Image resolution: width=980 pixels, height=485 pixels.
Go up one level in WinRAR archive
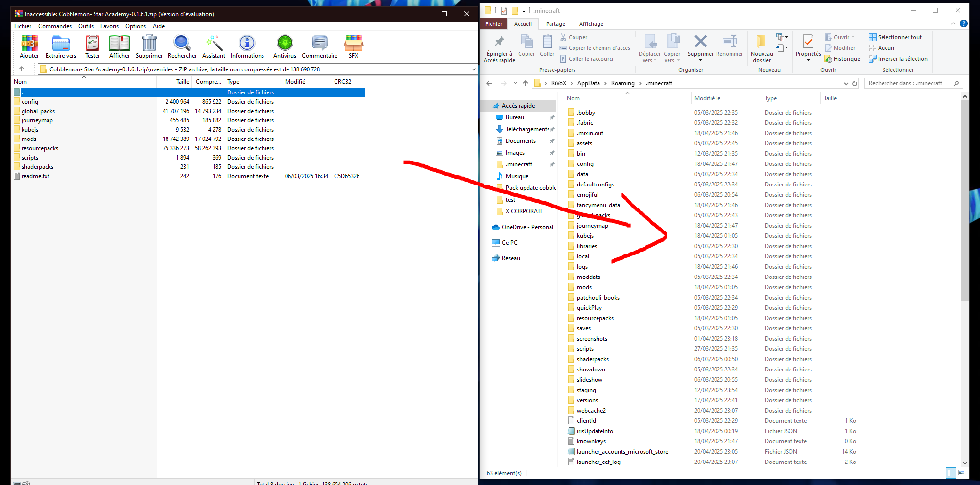point(22,69)
